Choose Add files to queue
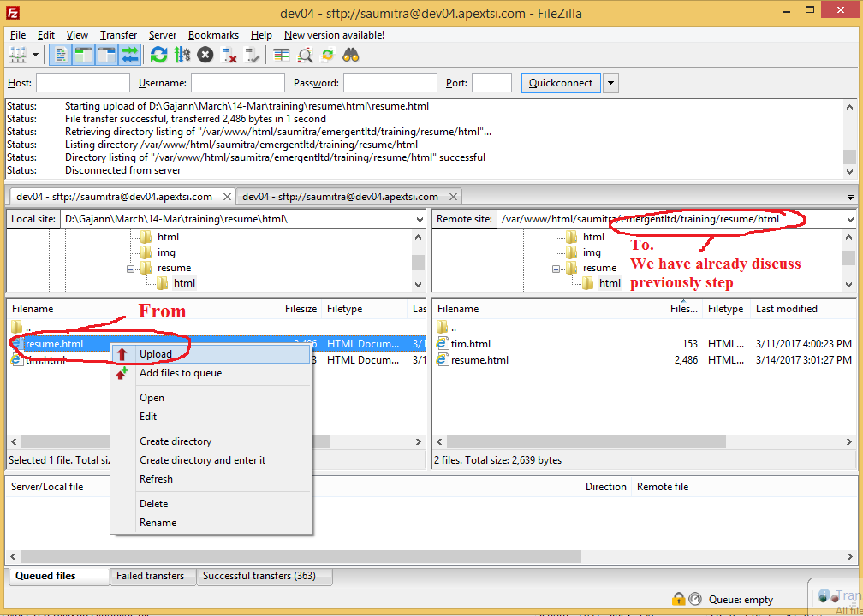Viewport: 863px width, 616px height. coord(211,373)
